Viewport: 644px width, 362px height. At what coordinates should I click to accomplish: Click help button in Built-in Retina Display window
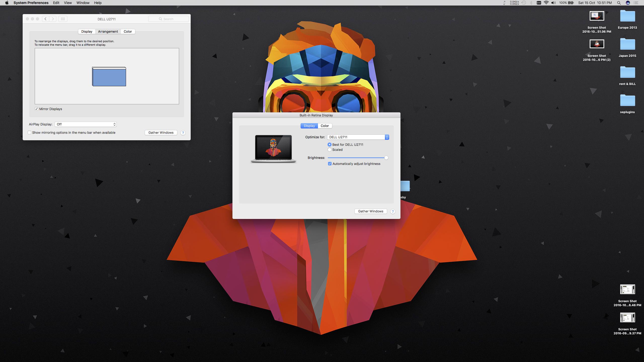(392, 211)
